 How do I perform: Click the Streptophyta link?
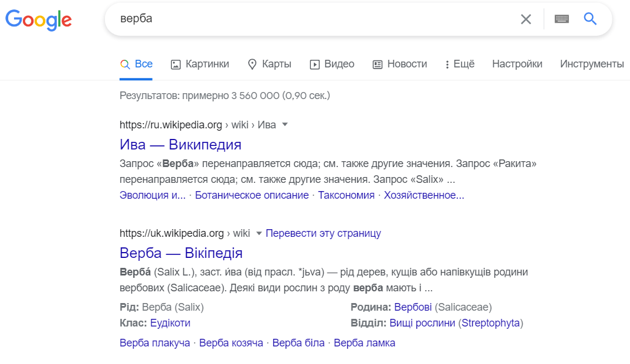click(x=490, y=322)
